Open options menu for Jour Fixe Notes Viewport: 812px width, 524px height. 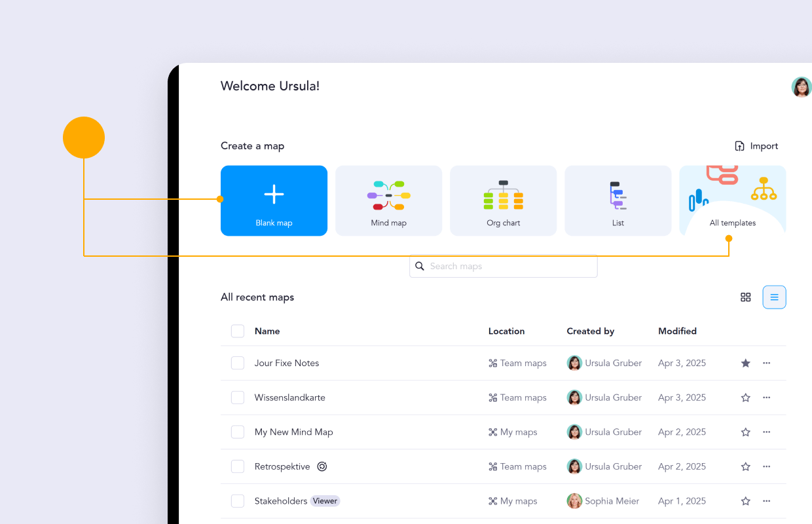click(766, 363)
